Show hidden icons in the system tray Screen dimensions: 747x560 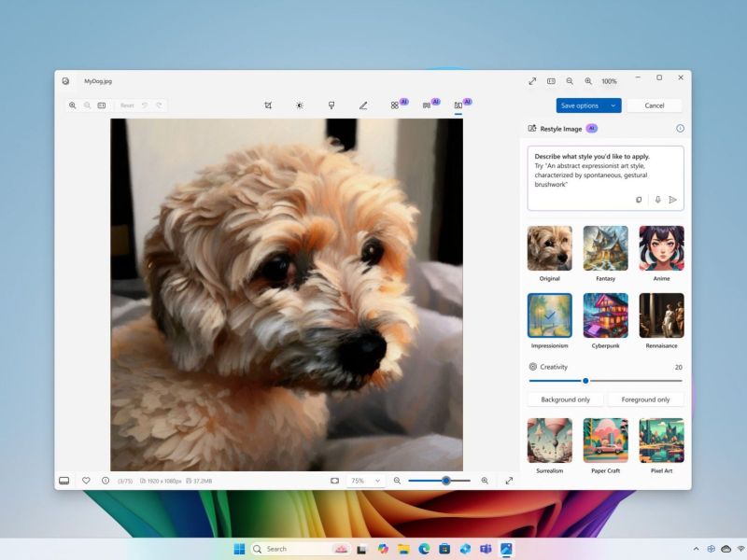point(696,549)
